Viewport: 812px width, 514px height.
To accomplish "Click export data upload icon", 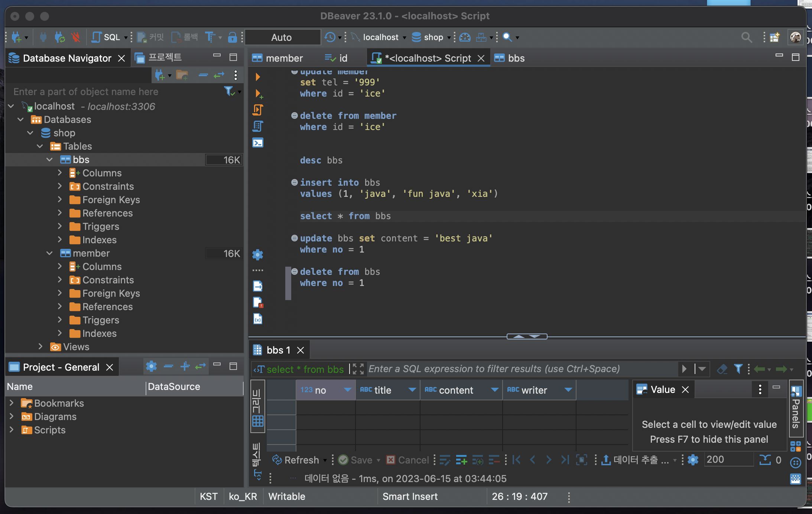I will [x=606, y=460].
